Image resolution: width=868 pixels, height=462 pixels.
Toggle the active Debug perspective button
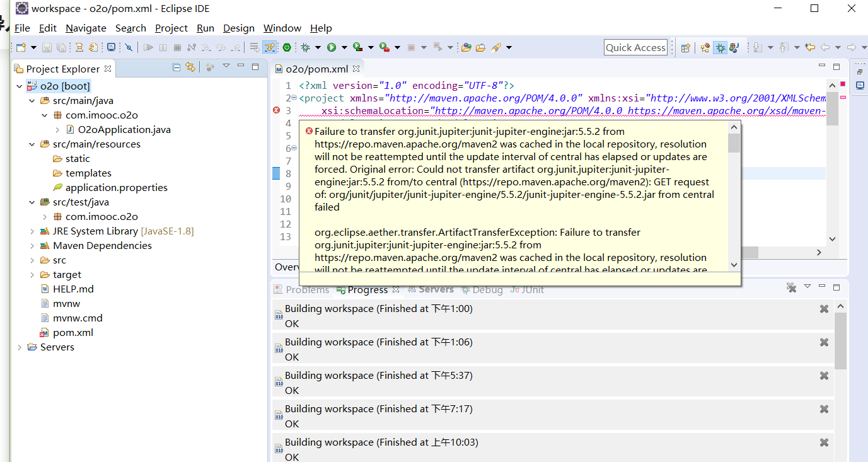(x=720, y=48)
